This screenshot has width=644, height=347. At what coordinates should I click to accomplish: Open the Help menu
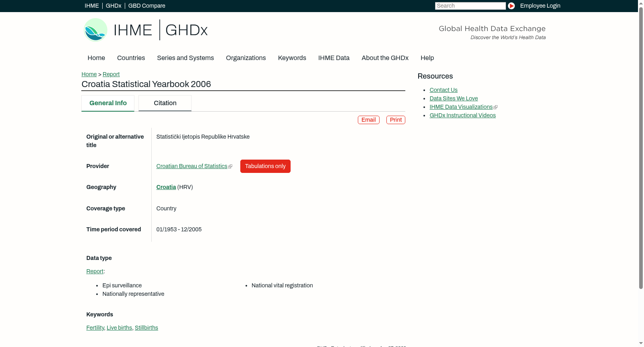pos(427,58)
